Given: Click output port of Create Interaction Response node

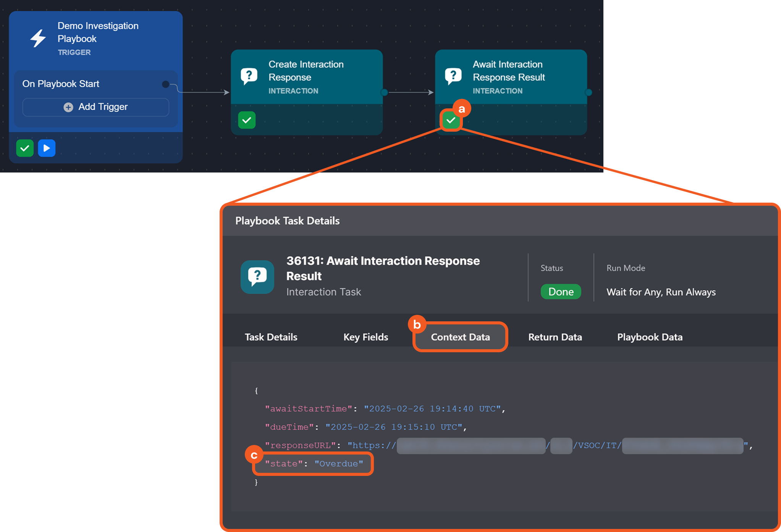Looking at the screenshot, I should coord(384,92).
